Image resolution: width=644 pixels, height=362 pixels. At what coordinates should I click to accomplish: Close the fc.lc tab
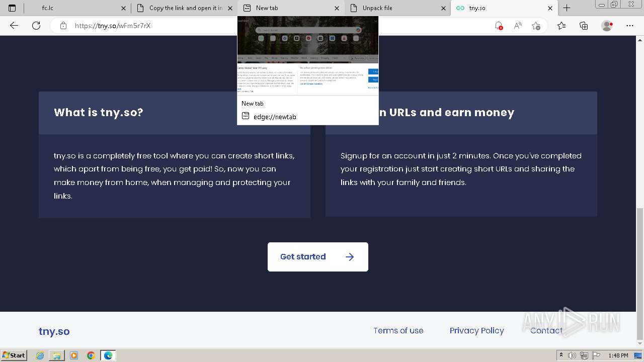tap(123, 8)
